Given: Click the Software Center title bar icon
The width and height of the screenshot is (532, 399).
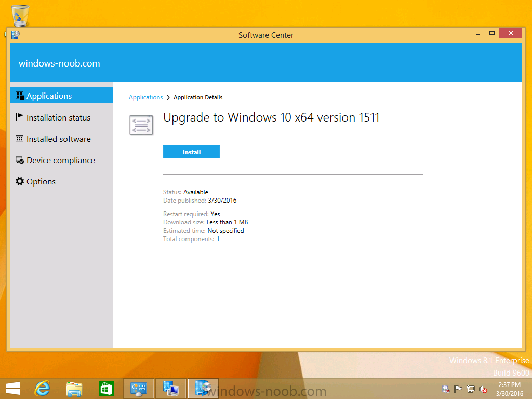Looking at the screenshot, I should tap(16, 35).
